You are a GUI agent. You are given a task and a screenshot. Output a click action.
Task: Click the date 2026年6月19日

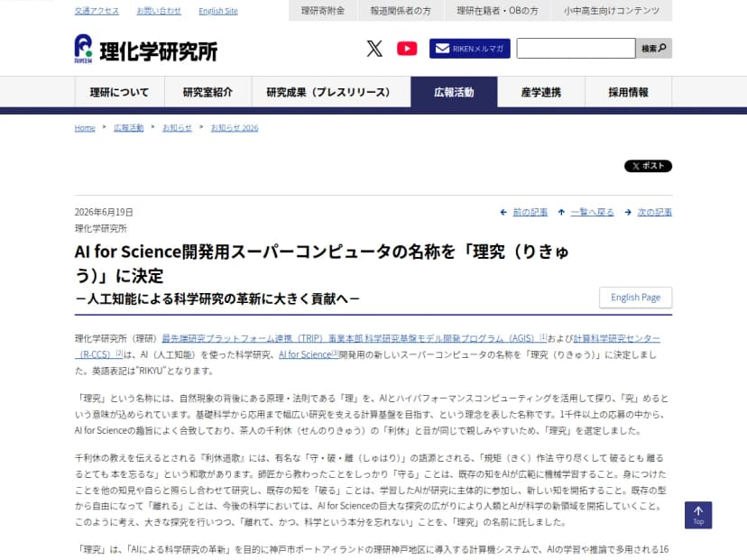(104, 212)
